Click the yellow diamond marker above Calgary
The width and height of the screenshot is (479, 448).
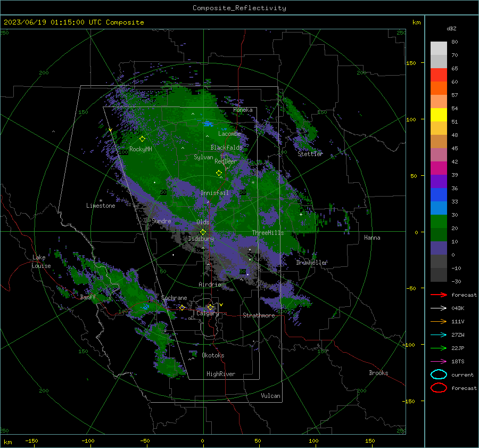[x=210, y=307]
